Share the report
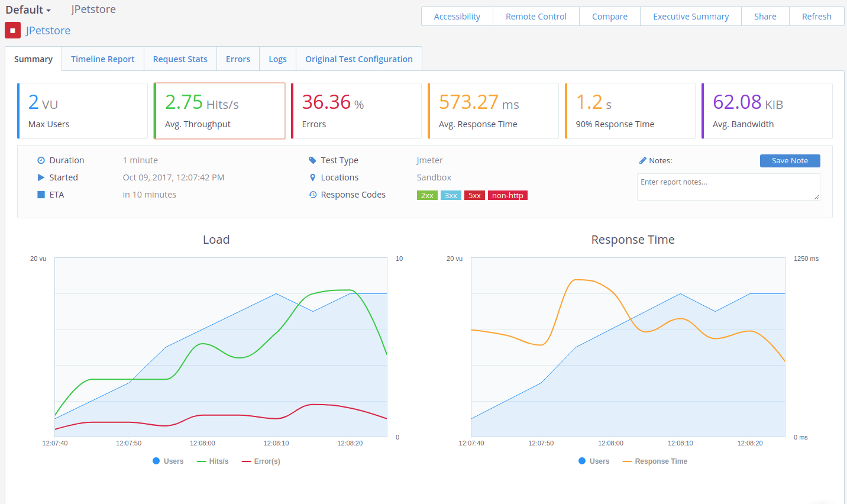Screen dimensions: 847x504 click(765, 17)
